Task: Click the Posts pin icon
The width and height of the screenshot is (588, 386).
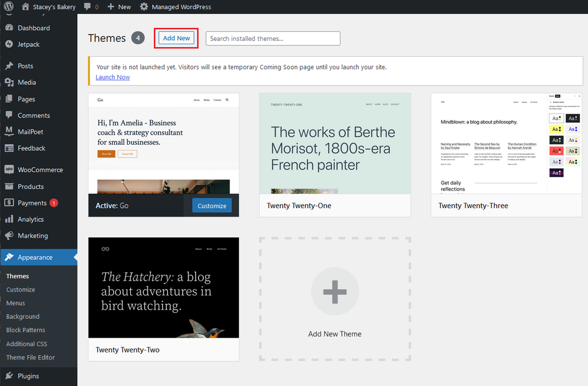Action: point(9,66)
